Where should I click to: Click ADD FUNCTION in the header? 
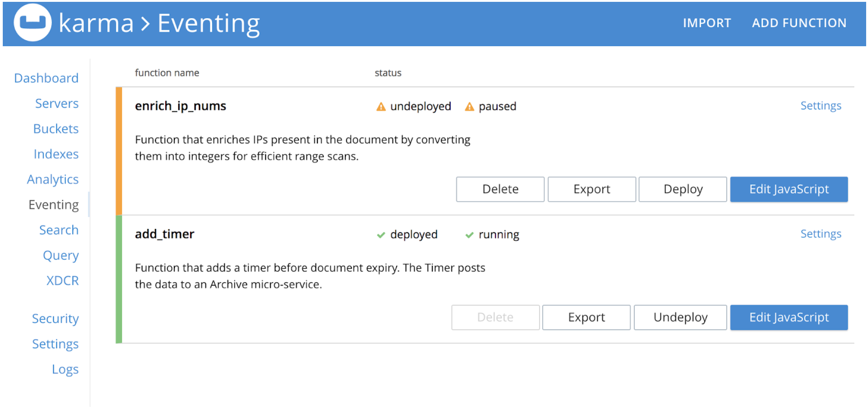tap(799, 23)
